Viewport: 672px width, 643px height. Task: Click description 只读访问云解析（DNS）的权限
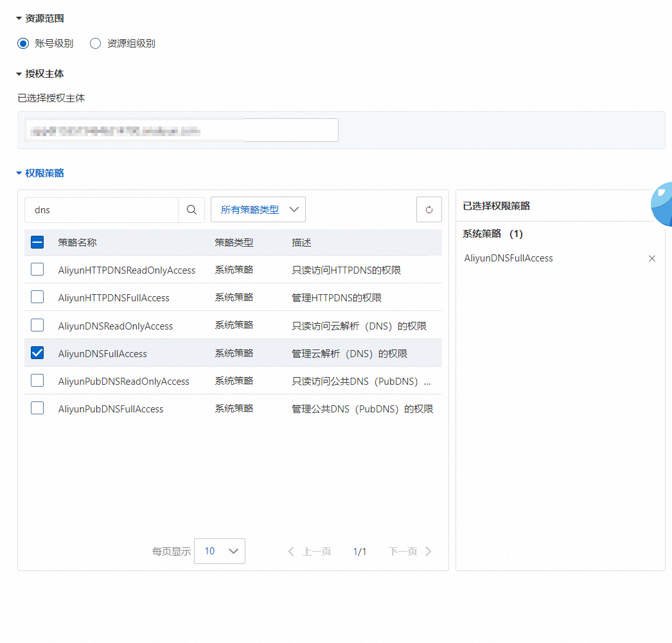[x=359, y=326]
